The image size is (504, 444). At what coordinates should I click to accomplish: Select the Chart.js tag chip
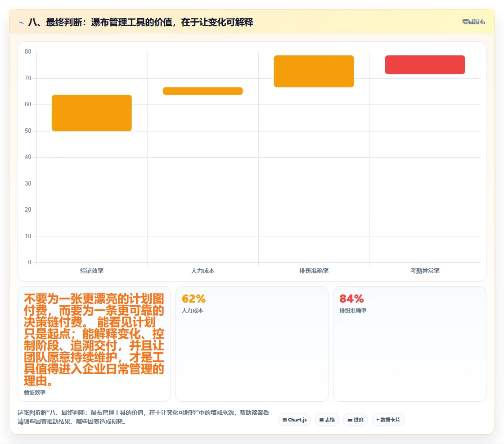294,420
